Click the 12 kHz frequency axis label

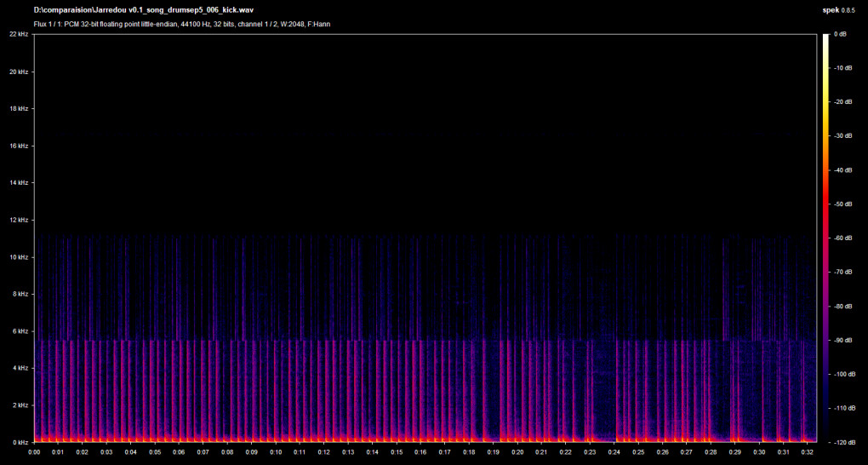(20, 220)
